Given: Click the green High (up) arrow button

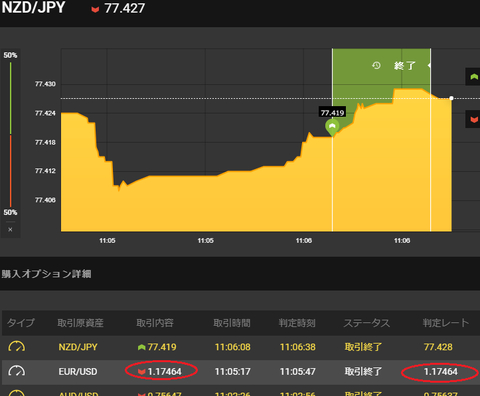Looking at the screenshot, I should [473, 77].
